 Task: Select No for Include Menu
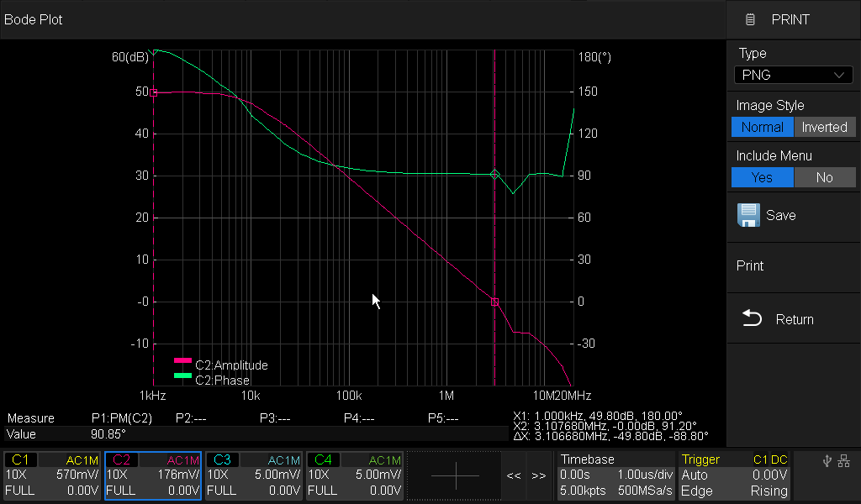824,177
